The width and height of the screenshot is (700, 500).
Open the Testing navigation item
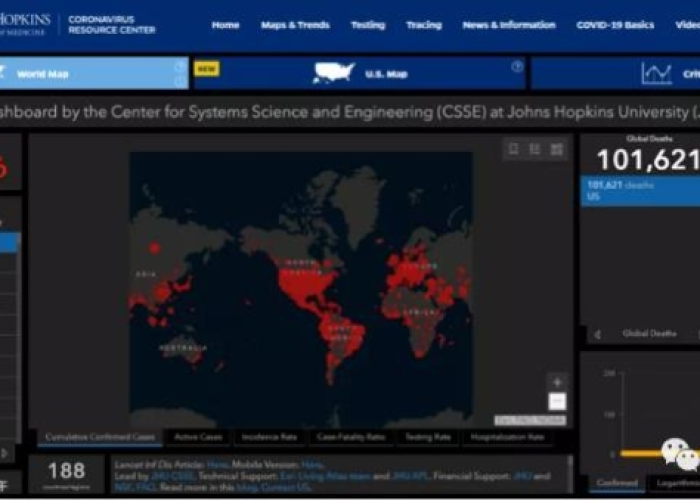(368, 25)
